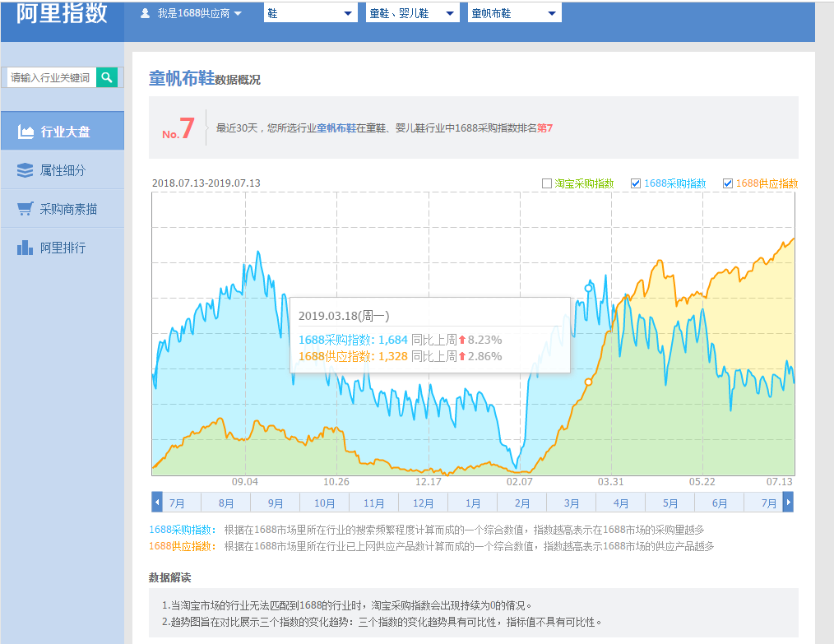Click the chart icon next to 行业大盘

[28, 131]
